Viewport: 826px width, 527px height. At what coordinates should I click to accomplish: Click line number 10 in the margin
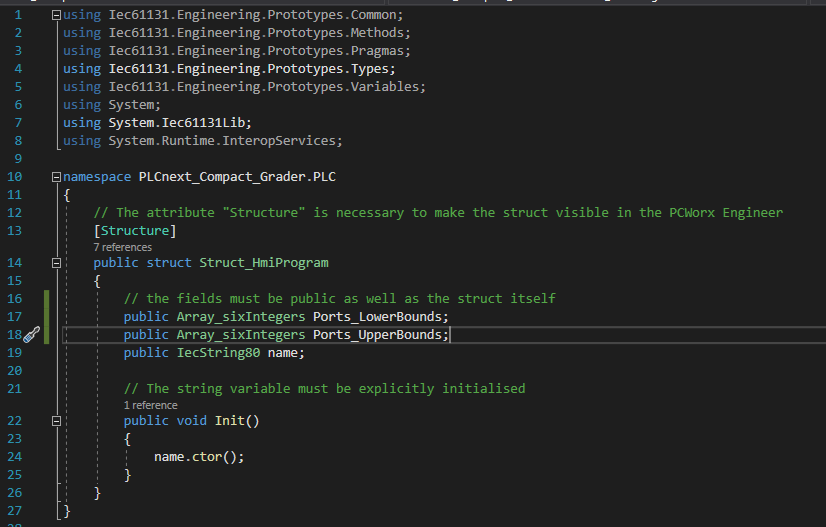14,177
